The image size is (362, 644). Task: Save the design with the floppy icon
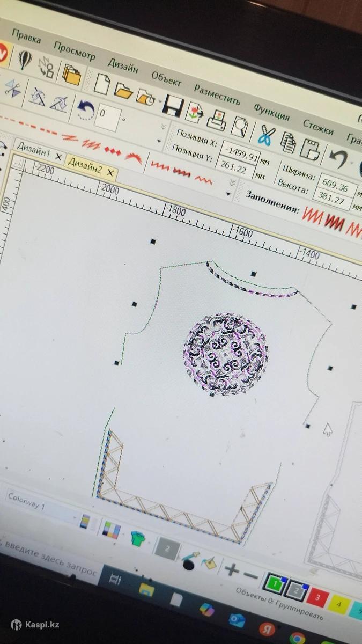173,106
